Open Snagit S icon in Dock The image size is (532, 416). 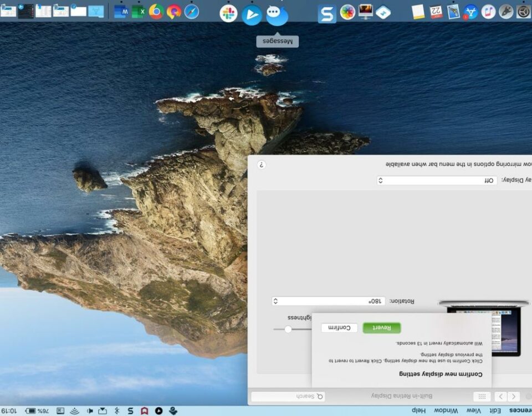[x=327, y=14]
